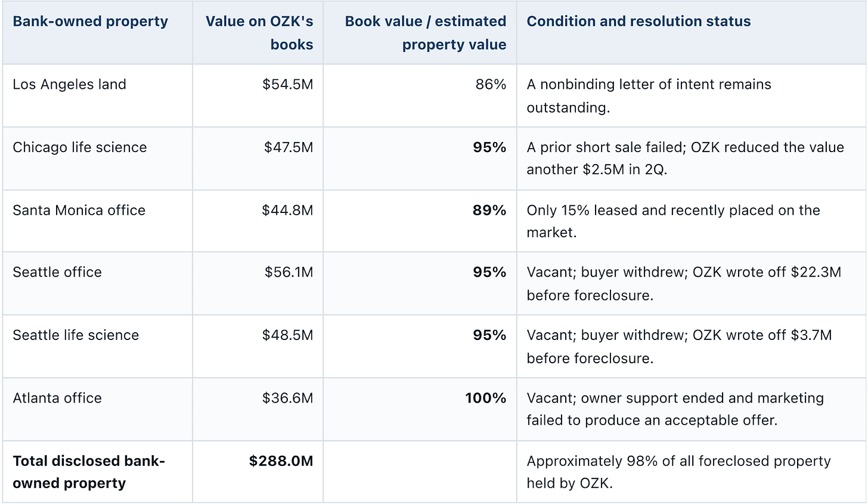This screenshot has width=868, height=504.
Task: Click the Atlanta office row label
Action: (57, 398)
